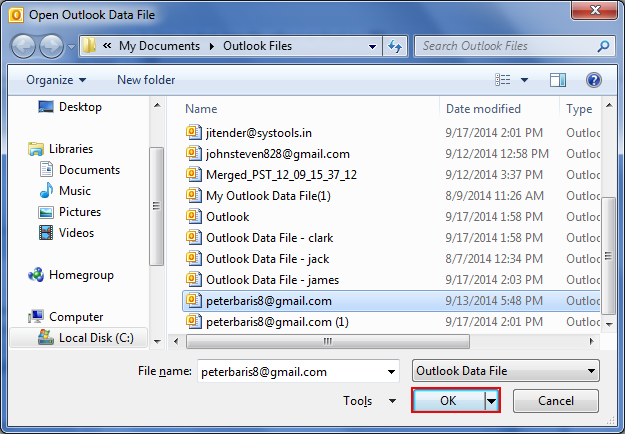
Task: Click the 9/13/2014 5:48 PM date cell
Action: pos(494,301)
